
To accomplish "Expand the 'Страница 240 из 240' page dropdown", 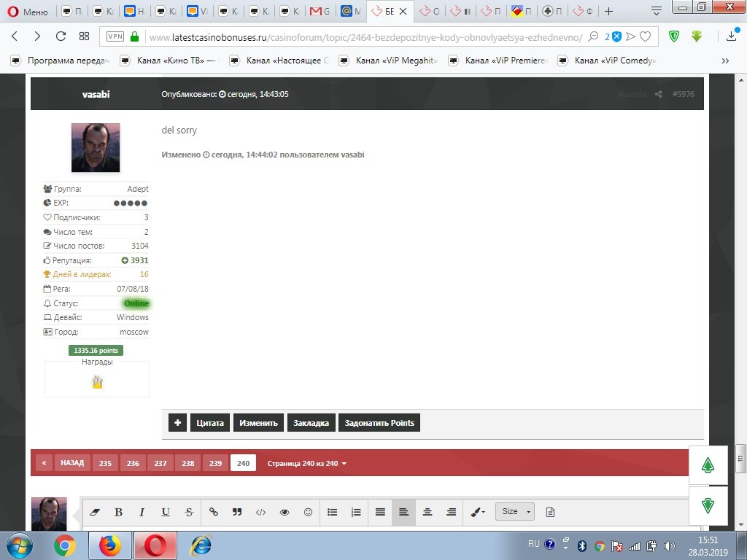I will click(x=307, y=463).
